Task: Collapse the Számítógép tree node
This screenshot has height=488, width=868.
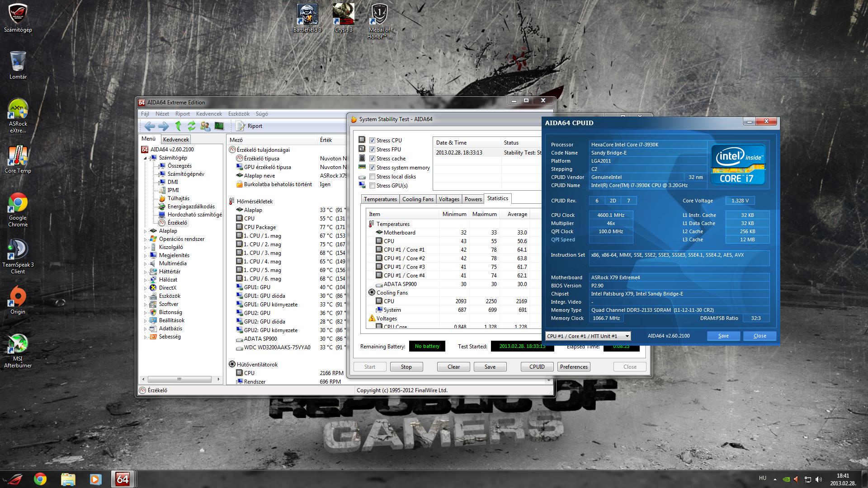Action: tap(146, 158)
